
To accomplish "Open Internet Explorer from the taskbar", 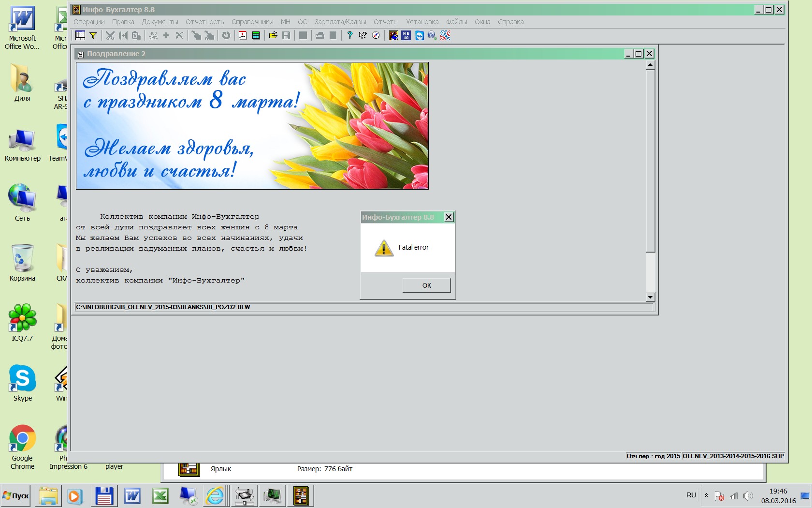I will click(215, 496).
